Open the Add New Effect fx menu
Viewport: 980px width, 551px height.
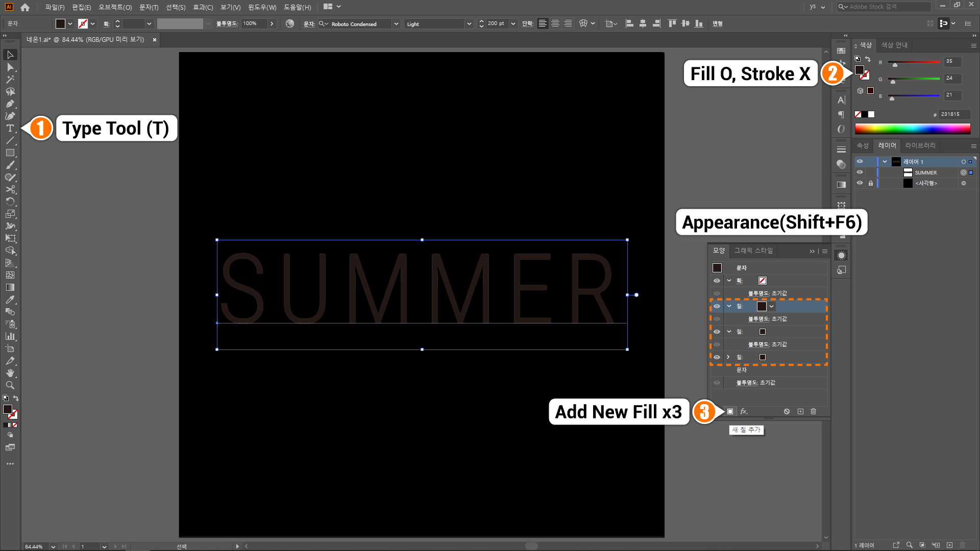[744, 411]
